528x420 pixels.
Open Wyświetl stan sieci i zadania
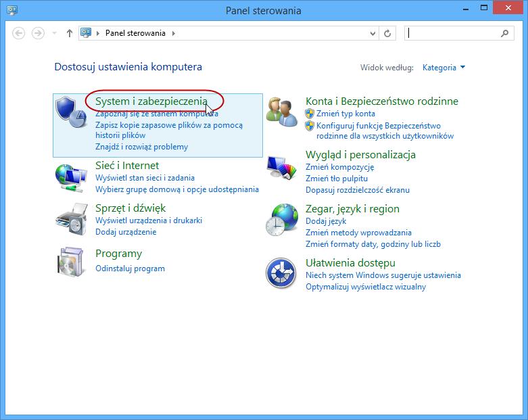point(145,177)
